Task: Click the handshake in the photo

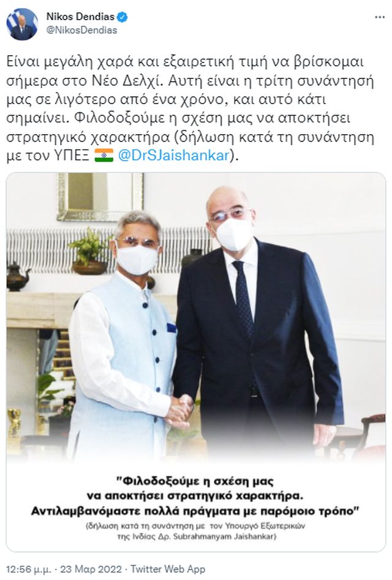Action: pyautogui.click(x=179, y=410)
